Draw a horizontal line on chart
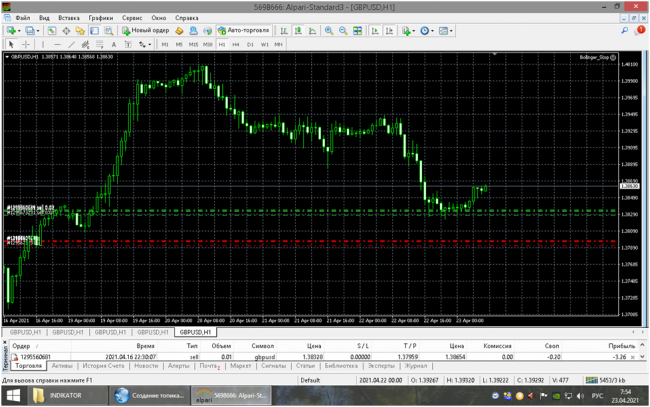Viewport: 650px width, 407px height. pyautogui.click(x=57, y=44)
